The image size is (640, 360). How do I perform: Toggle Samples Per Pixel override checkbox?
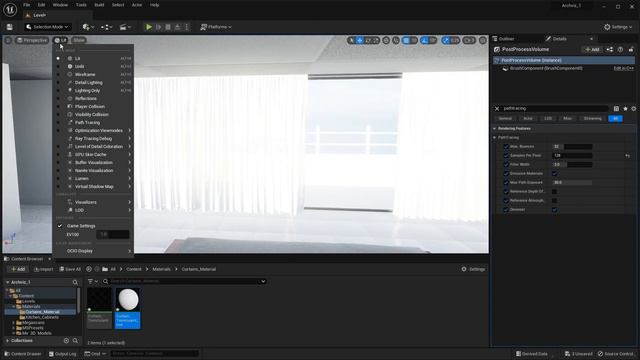[506, 156]
